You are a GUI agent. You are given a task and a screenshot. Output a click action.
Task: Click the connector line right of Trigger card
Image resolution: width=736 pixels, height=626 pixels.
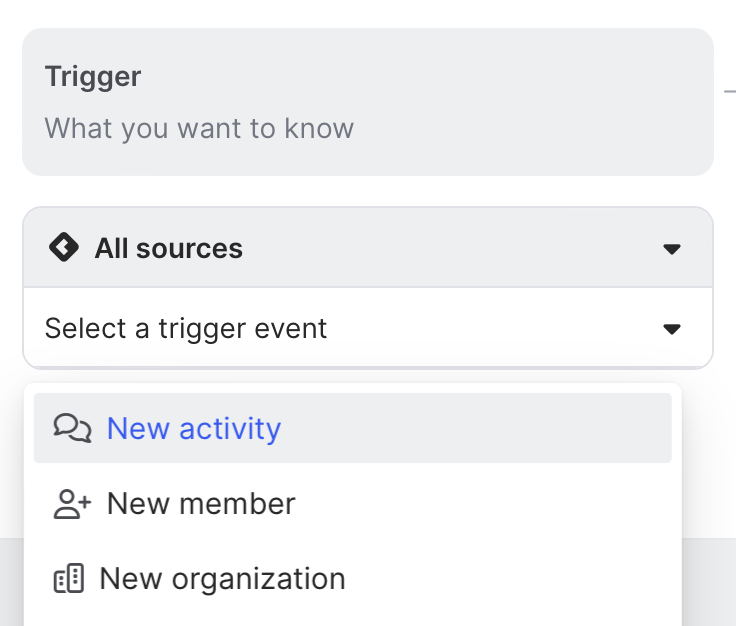click(x=729, y=90)
